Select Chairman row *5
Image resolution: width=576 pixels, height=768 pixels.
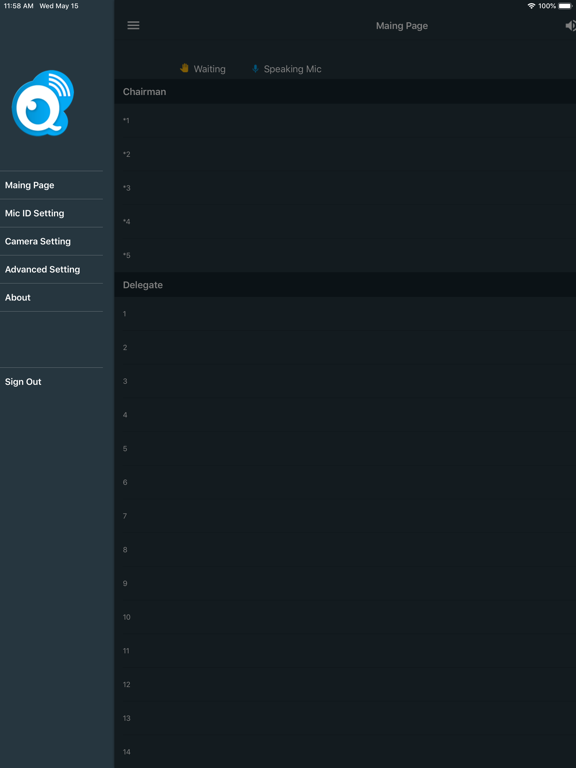345,255
